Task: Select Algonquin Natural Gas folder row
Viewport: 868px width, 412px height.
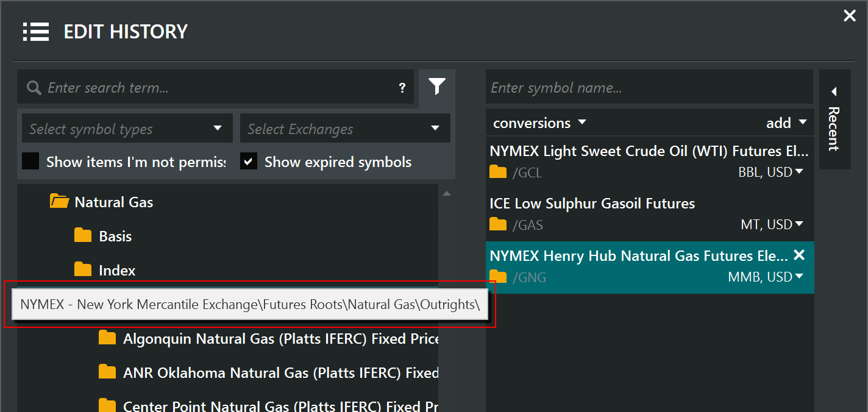Action: (268, 338)
